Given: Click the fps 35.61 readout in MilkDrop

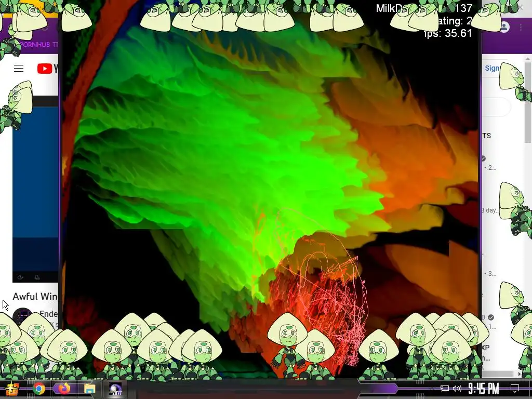Looking at the screenshot, I should [x=448, y=33].
